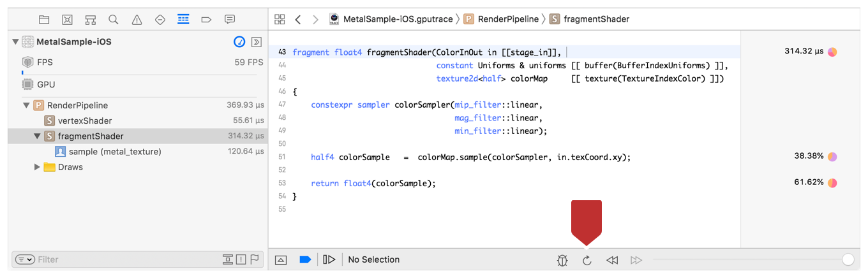Image resolution: width=868 pixels, height=278 pixels.
Task: Toggle the blue breakpoints button
Action: pyautogui.click(x=305, y=260)
